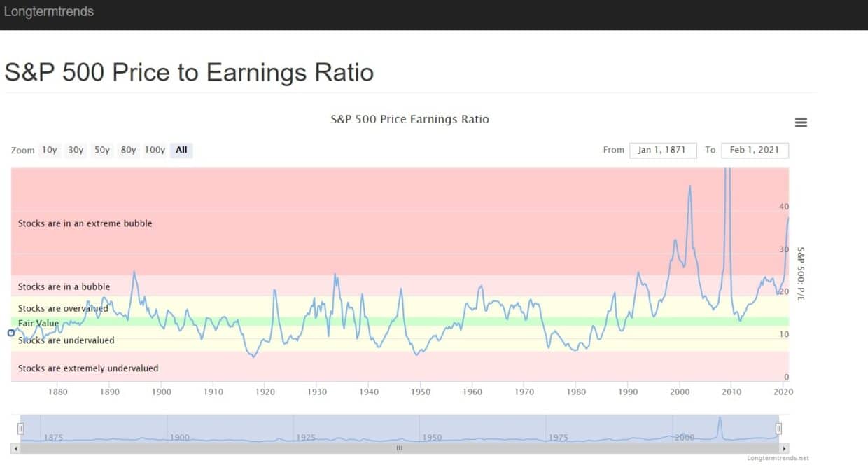
Task: Click the 1950 label on the x-axis
Action: point(421,392)
